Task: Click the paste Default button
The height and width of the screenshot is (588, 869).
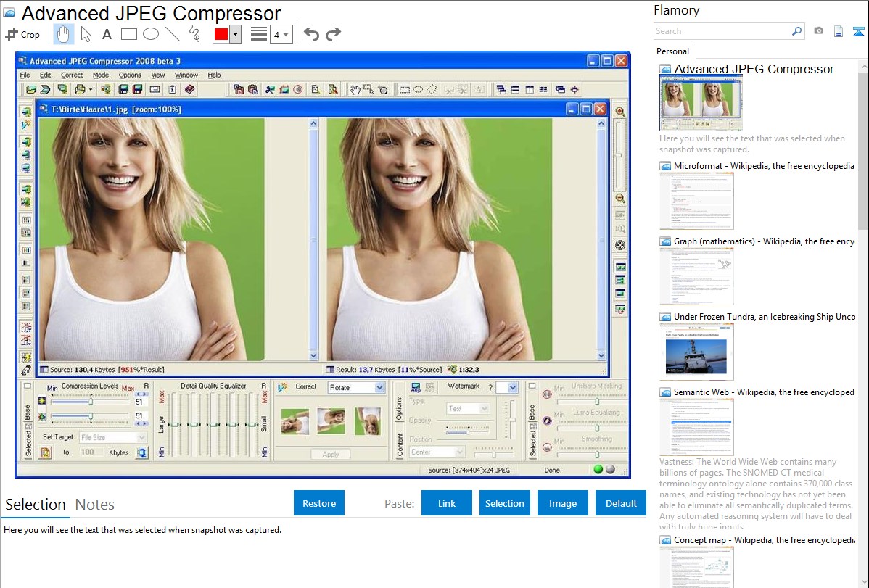Action: coord(621,503)
